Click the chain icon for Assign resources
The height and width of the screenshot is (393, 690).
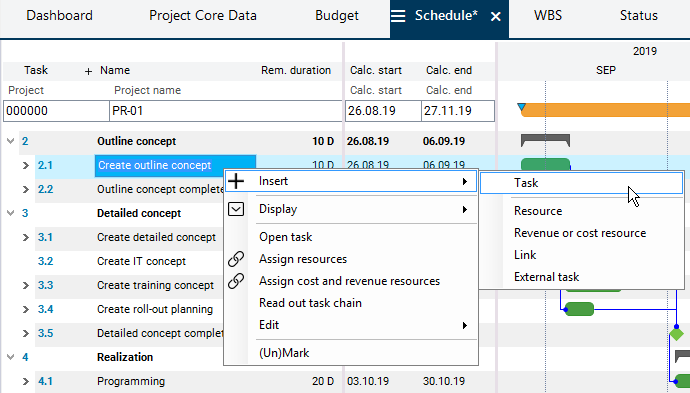coord(236,259)
